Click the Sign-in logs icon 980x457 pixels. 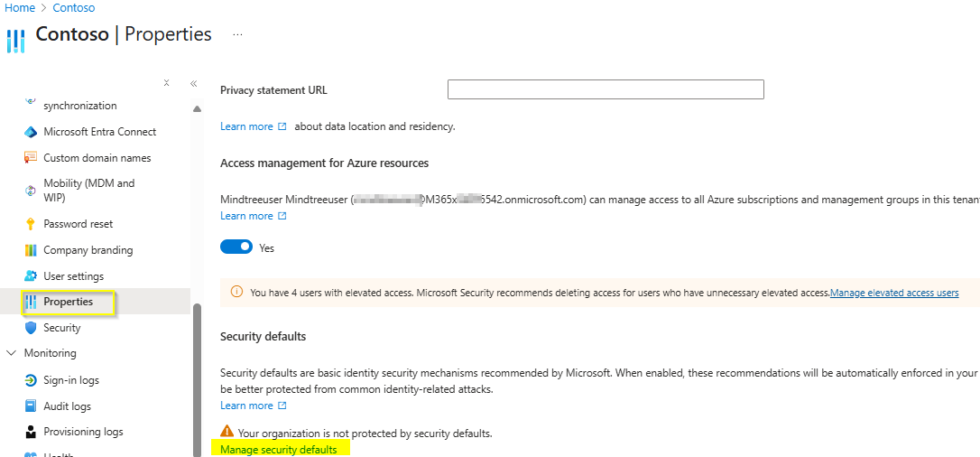[31, 380]
